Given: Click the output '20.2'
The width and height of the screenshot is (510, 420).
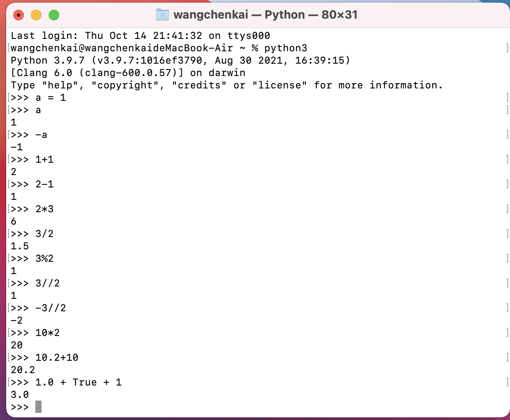Looking at the screenshot, I should (23, 370).
